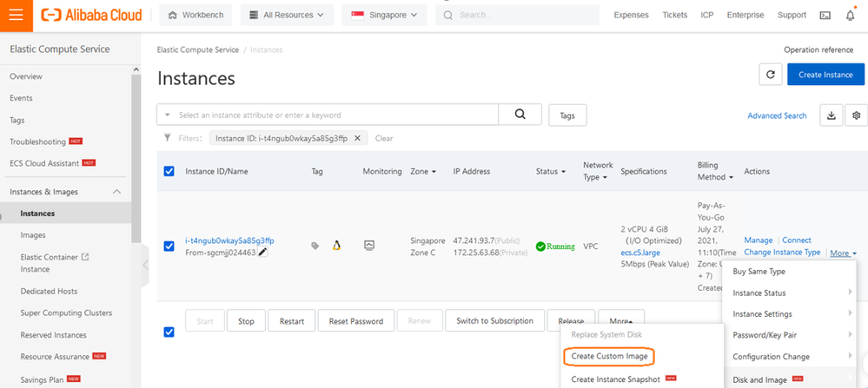The image size is (868, 388).
Task: Click the instance monitoring icon
Action: click(x=369, y=246)
